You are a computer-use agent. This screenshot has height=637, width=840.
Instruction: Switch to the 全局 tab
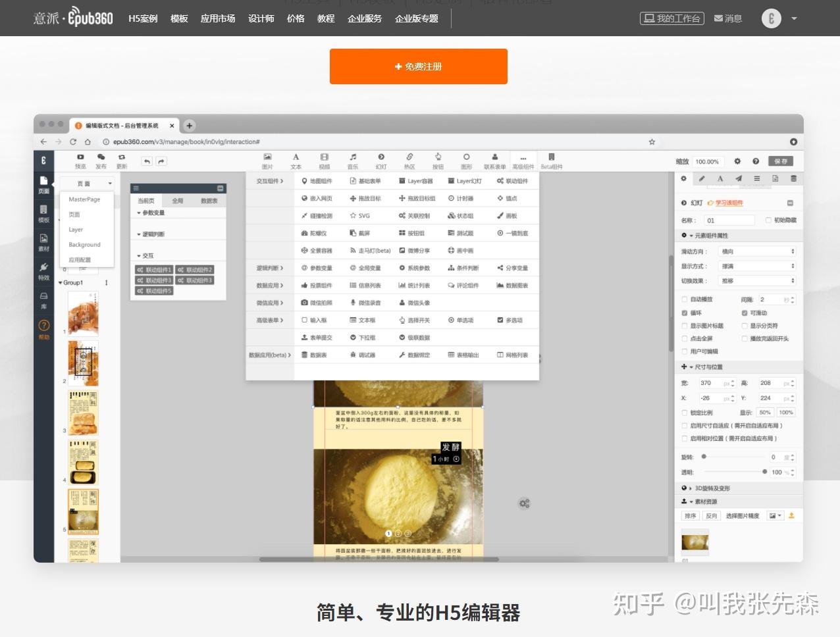178,201
